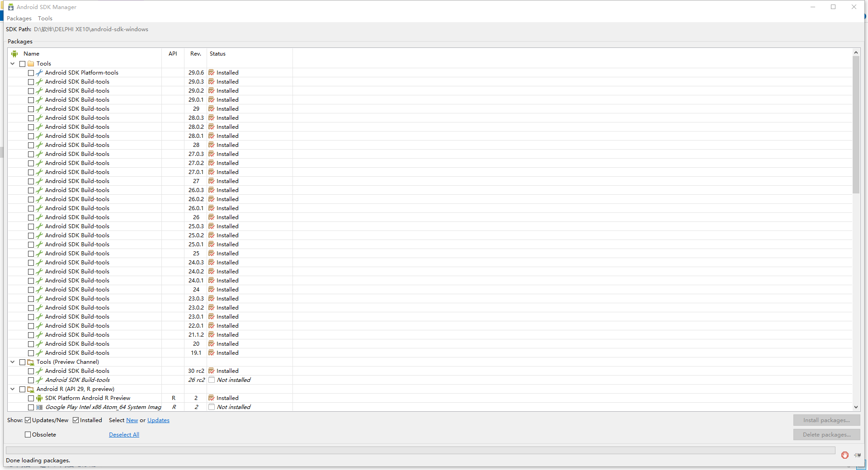Click installed status icon for revision 29.0.6
Viewport: 868px width, 470px height.
coord(212,73)
